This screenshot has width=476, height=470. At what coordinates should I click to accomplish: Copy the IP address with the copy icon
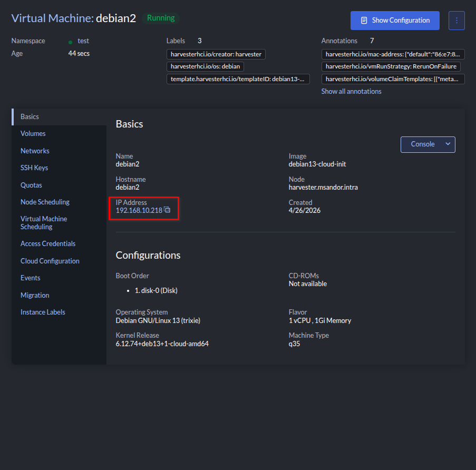167,210
